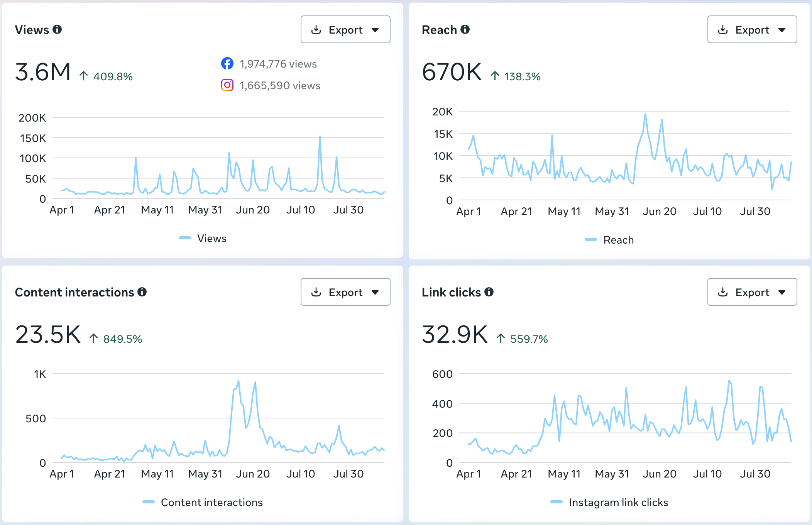812x525 pixels.
Task: Click the highest Views chart peak in mid-July
Action: click(x=320, y=137)
